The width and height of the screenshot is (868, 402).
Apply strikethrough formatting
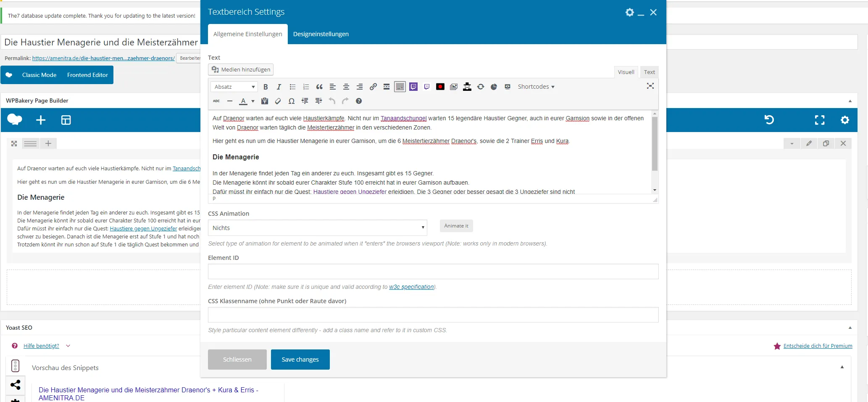coord(216,101)
